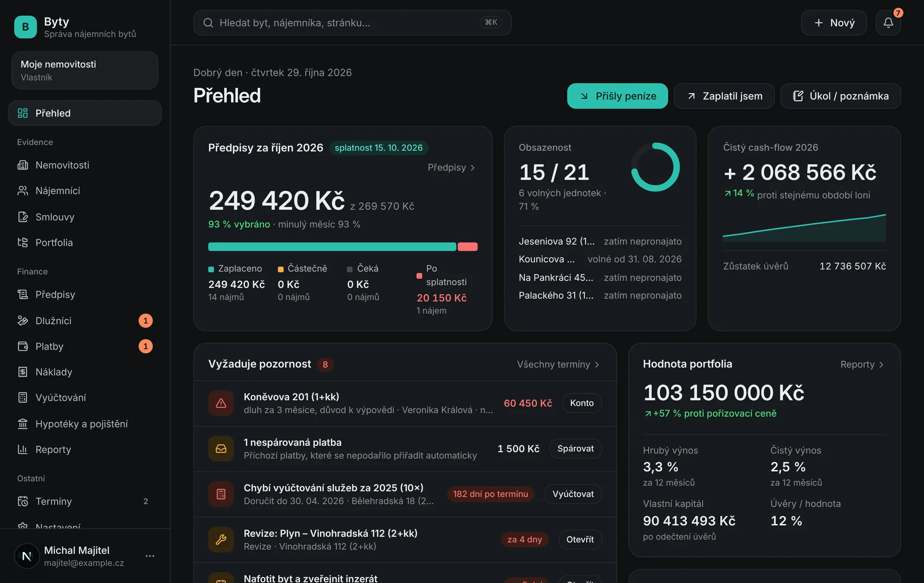Click the warning icon for Koněvova 201
The image size is (924, 583).
221,403
